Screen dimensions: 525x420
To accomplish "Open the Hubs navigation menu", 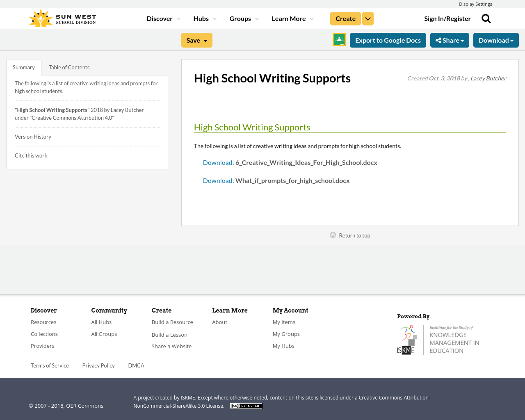I will [205, 18].
